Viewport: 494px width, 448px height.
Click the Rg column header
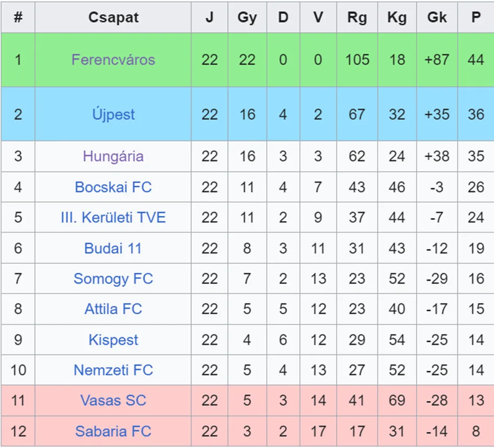click(x=357, y=17)
